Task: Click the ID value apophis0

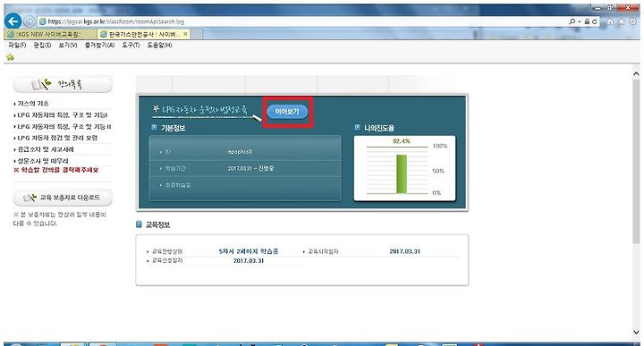Action: (x=240, y=152)
